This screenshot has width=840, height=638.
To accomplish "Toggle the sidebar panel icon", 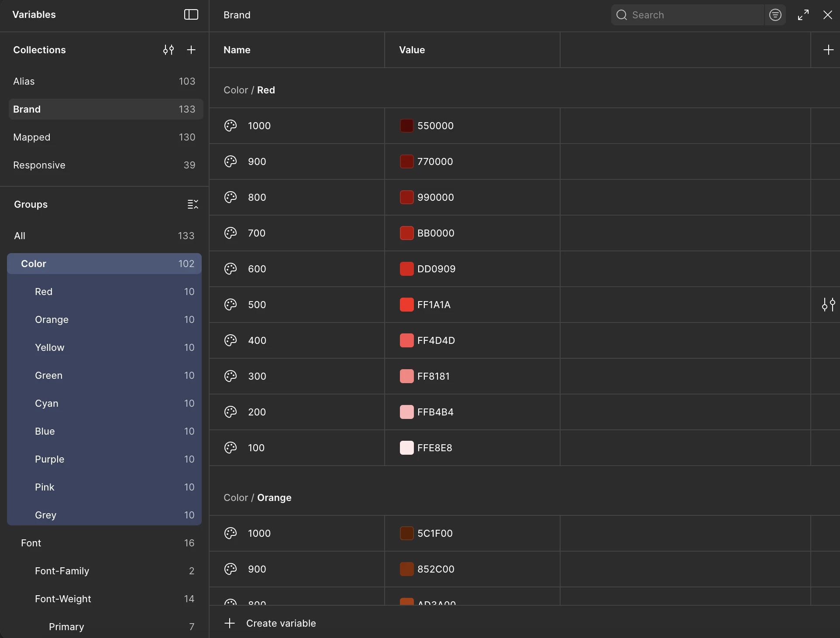I will pyautogui.click(x=191, y=14).
